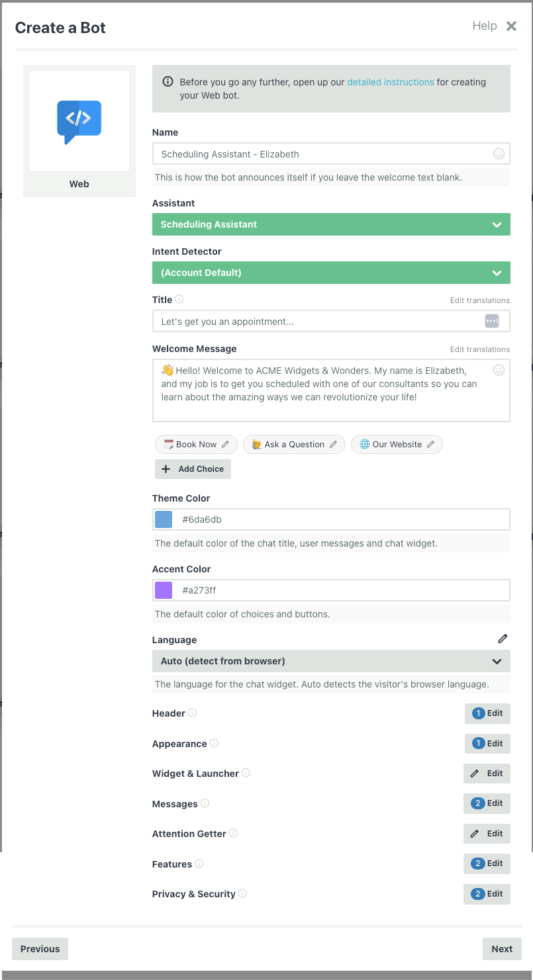
Task: Click the info icon beside Privacy & Security
Action: click(x=243, y=893)
